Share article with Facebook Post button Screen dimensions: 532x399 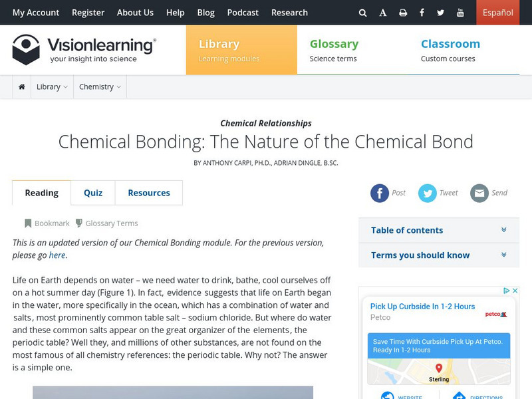click(380, 193)
